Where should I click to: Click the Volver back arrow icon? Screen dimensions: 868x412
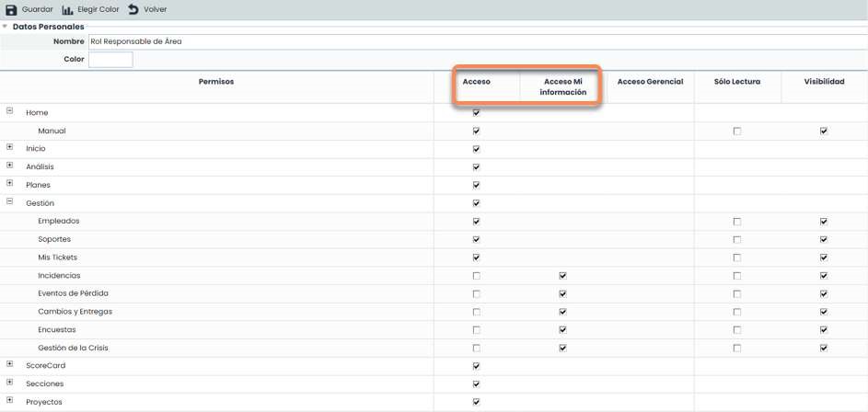coord(133,9)
